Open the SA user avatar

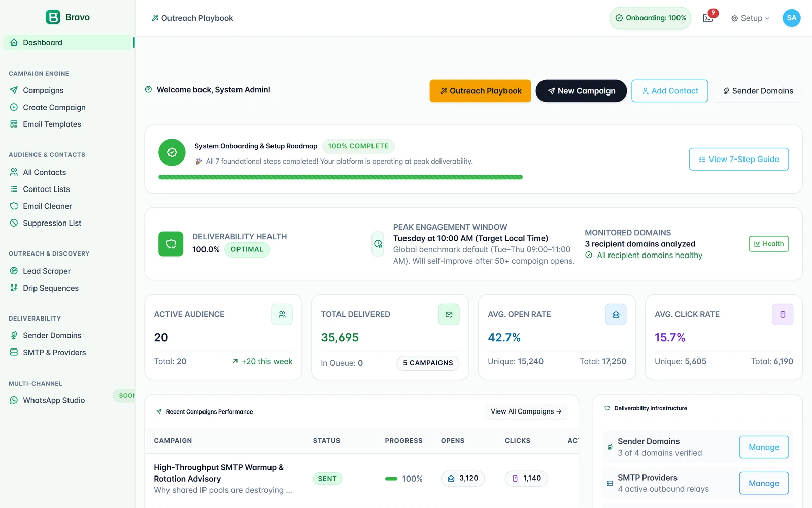(791, 18)
